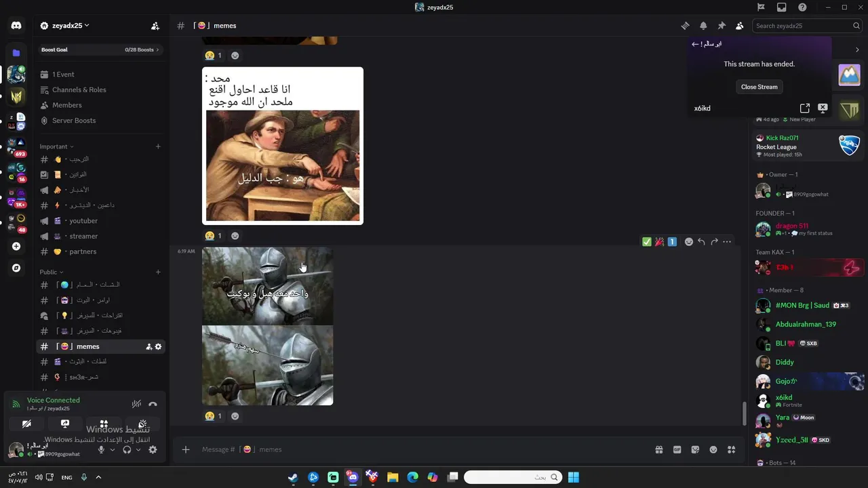Mute the microphone
Viewport: 868px width, 488px height.
point(101,449)
